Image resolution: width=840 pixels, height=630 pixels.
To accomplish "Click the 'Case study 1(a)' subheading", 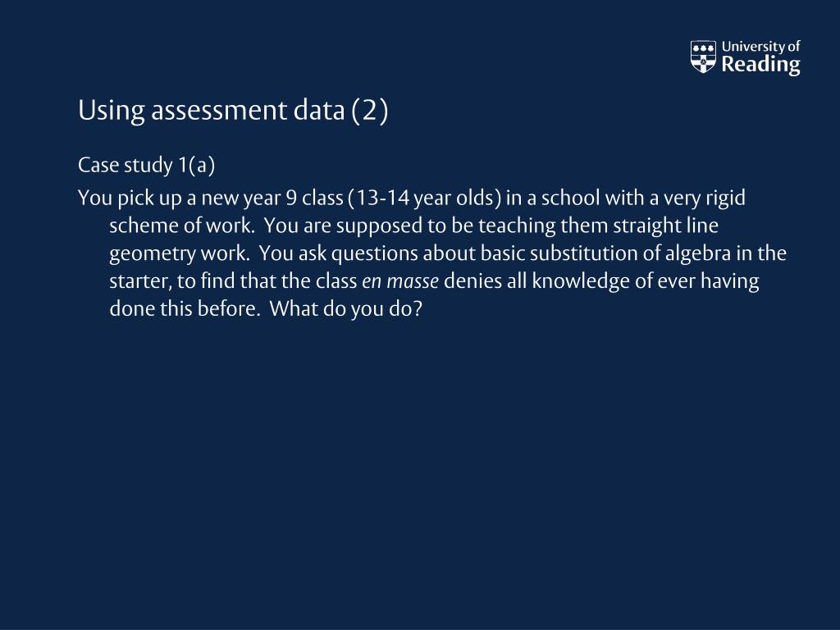I will click(146, 165).
